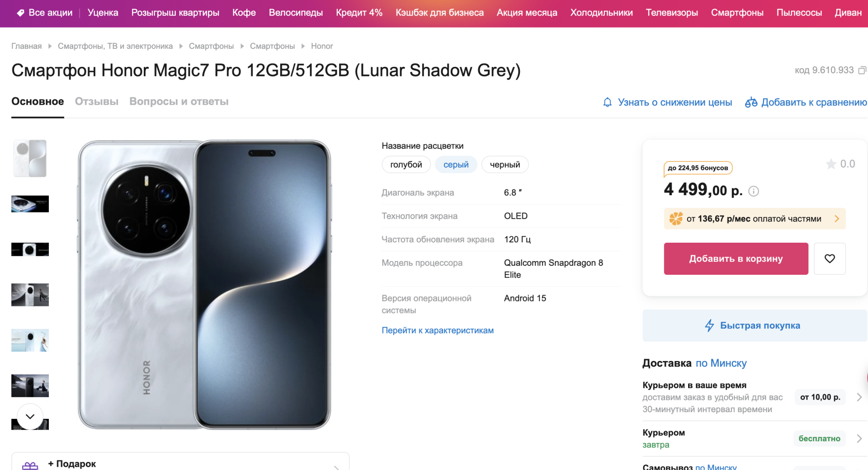Add to favorites with heart icon

tap(830, 258)
